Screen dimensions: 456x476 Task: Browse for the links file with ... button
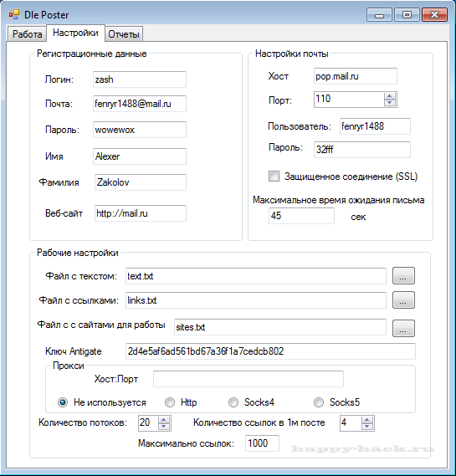point(403,300)
